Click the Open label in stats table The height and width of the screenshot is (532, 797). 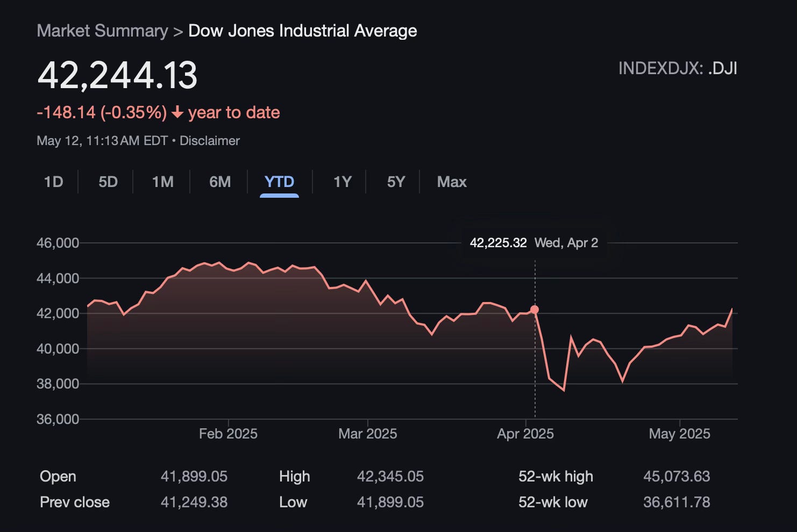pos(58,477)
